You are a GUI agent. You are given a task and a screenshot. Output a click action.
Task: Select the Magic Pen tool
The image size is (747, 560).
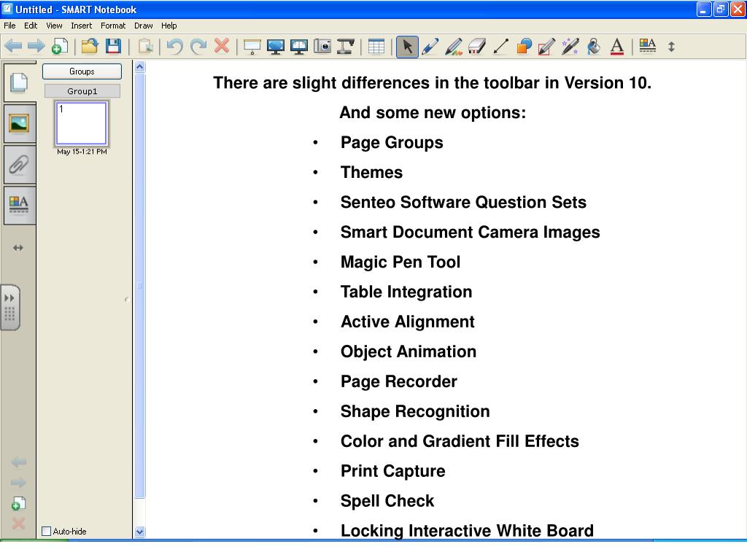pyautogui.click(x=570, y=47)
